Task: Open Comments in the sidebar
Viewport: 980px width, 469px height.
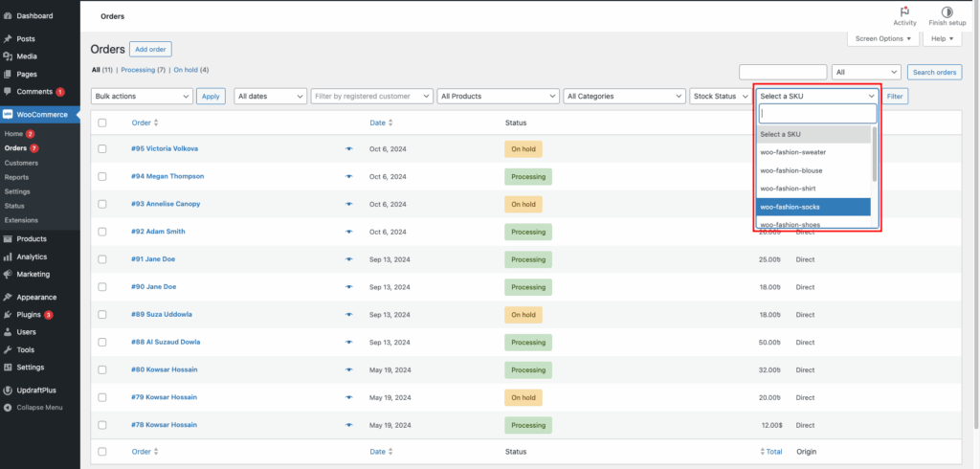Action: (34, 91)
